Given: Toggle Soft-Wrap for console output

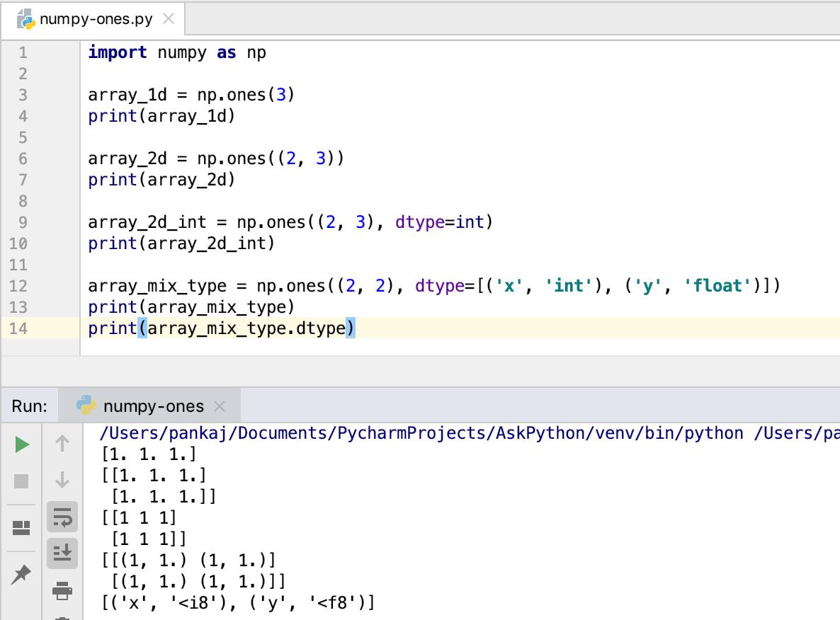Looking at the screenshot, I should 61,518.
